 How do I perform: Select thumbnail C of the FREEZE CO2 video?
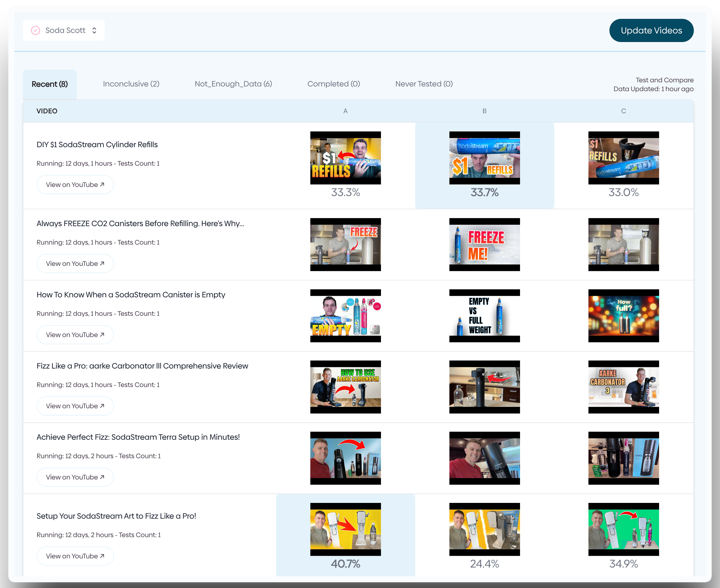pos(623,245)
